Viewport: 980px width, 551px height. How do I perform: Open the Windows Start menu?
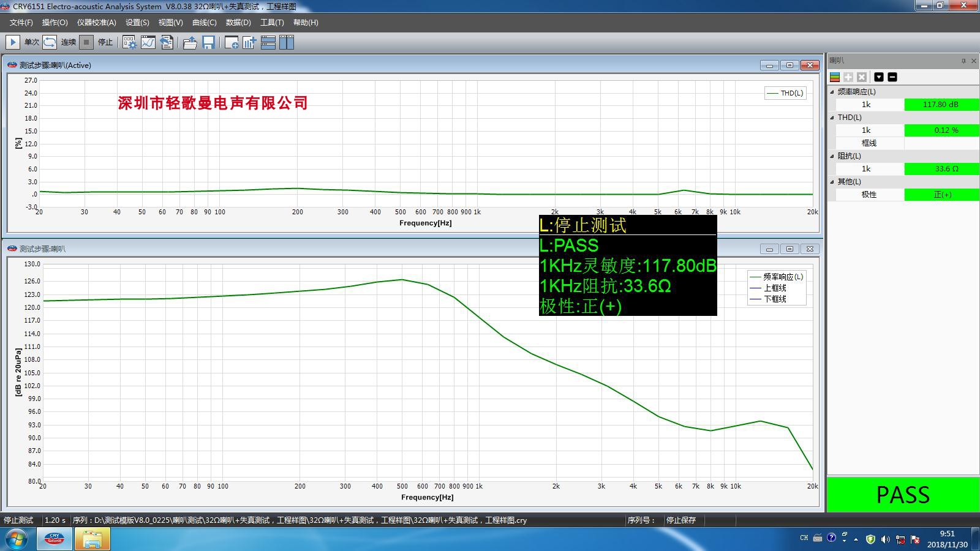pos(17,539)
